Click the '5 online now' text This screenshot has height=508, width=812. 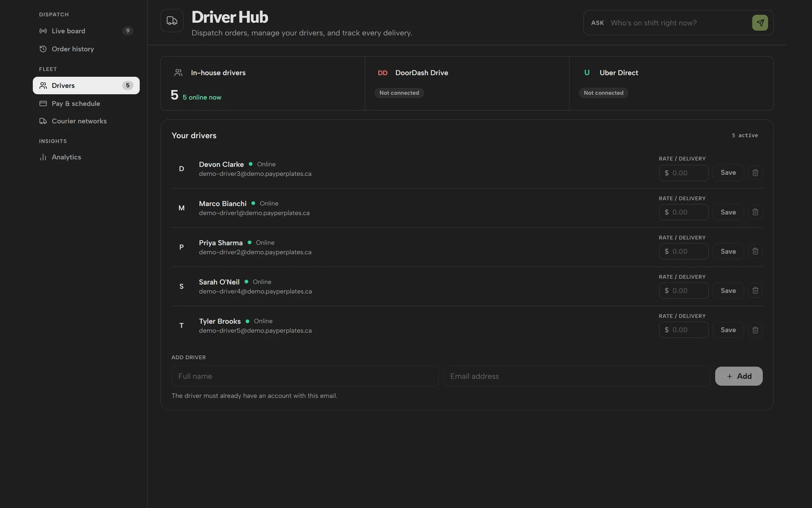pos(202,98)
